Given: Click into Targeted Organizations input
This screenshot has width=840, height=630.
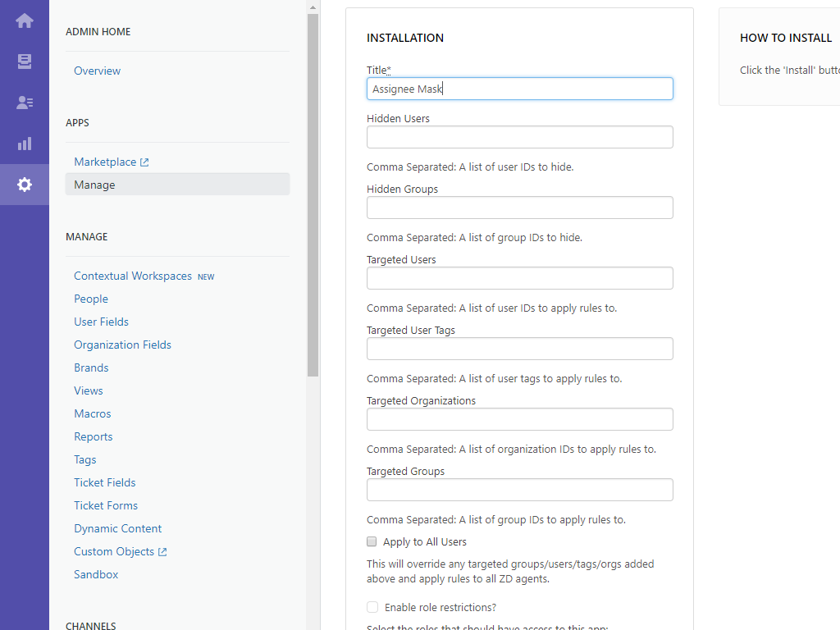Looking at the screenshot, I should point(519,419).
